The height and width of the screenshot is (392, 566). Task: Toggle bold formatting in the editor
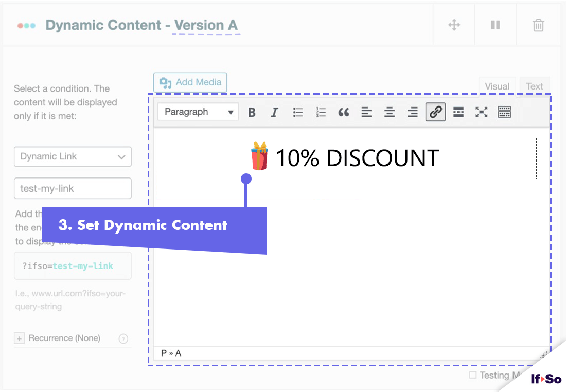point(252,112)
